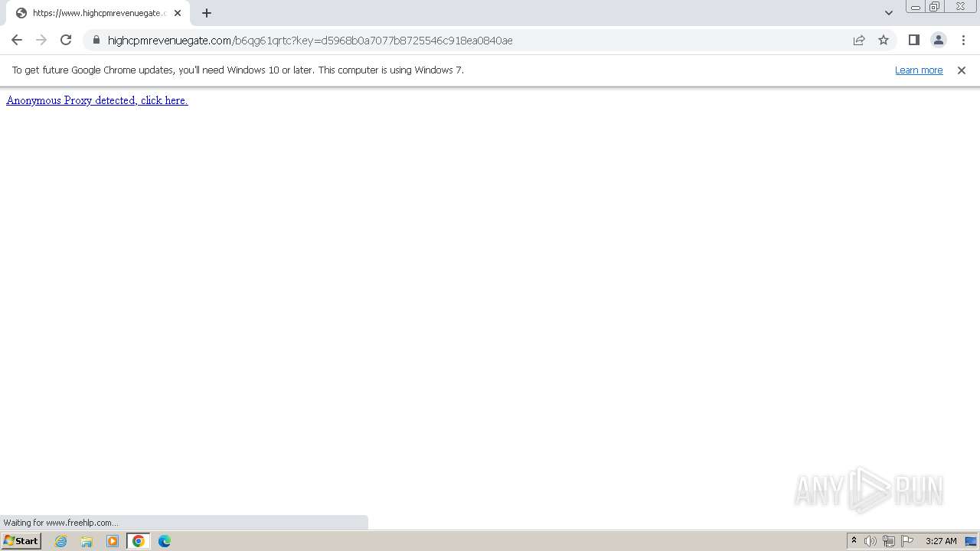Screen dimensions: 980x551
Task: Launch Internet Explorer from taskbar
Action: [x=60, y=541]
